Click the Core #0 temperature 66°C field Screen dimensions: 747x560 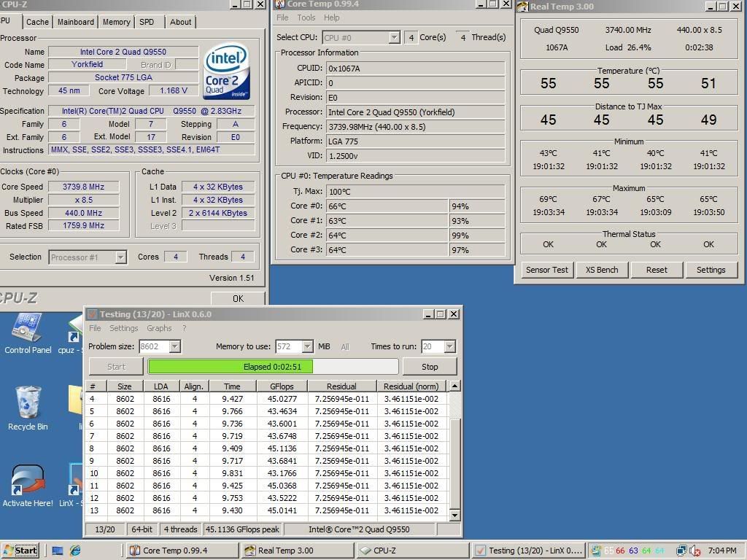pos(387,206)
